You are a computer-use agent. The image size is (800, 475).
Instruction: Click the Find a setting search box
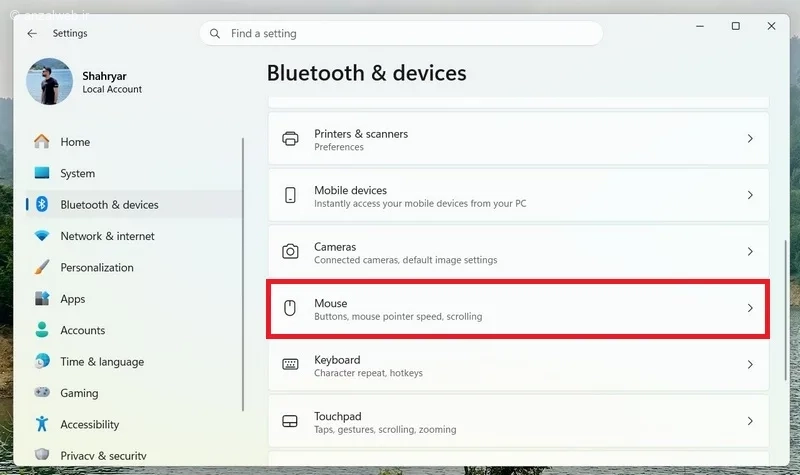pyautogui.click(x=401, y=34)
